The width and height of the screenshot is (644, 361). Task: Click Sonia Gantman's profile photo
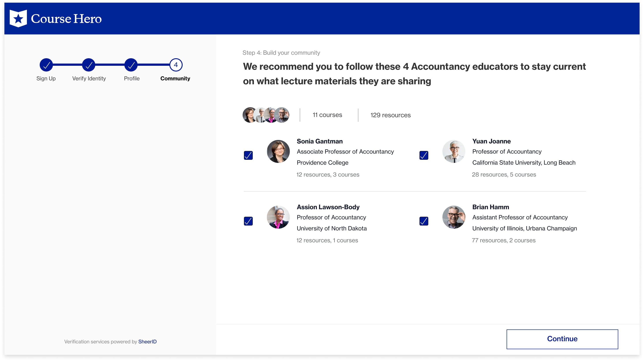point(278,151)
